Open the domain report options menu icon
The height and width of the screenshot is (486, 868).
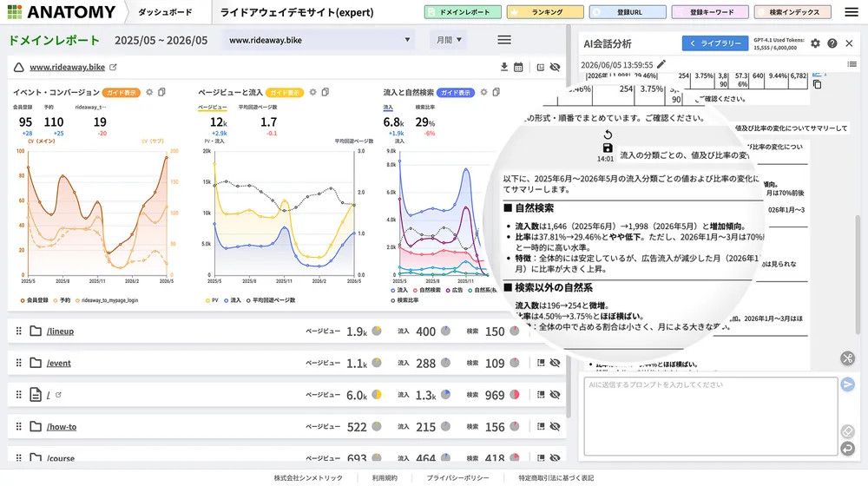503,40
